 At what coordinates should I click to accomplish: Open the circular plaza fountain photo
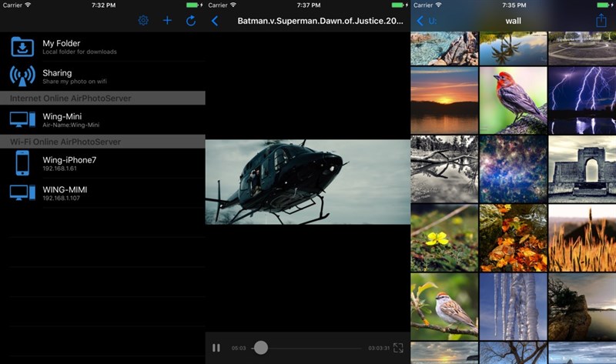582,48
